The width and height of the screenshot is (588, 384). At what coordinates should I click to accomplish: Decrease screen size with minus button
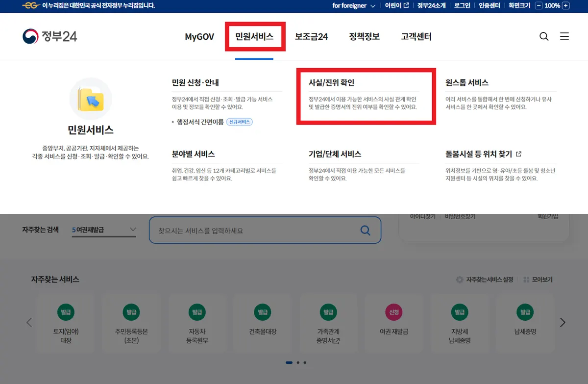[539, 5]
